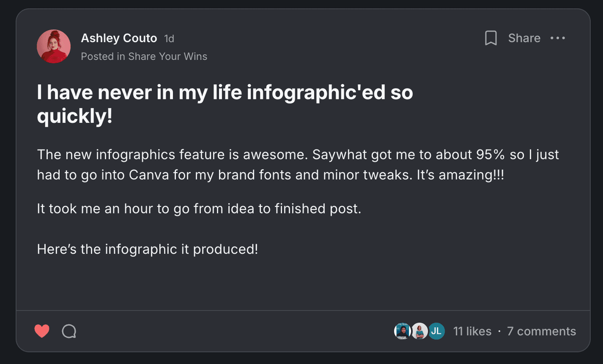Click the ellipsis menu beside Share
This screenshot has width=603, height=364.
point(558,38)
